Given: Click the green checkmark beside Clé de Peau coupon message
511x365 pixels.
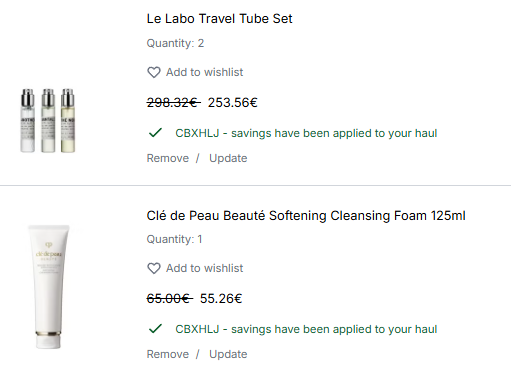Looking at the screenshot, I should [155, 329].
